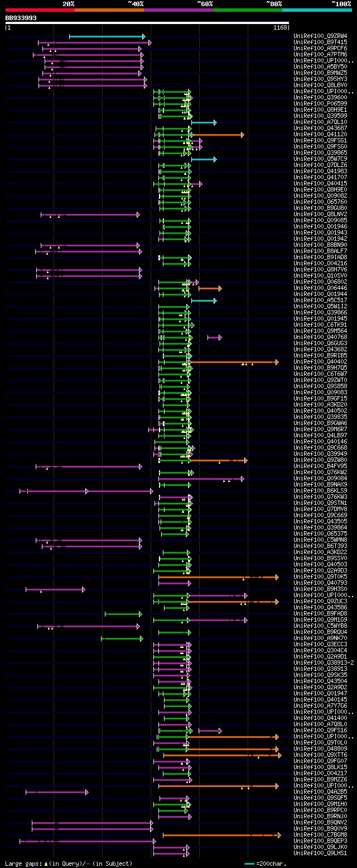Select label UniRef100_Q41120

pyautogui.click(x=320, y=134)
